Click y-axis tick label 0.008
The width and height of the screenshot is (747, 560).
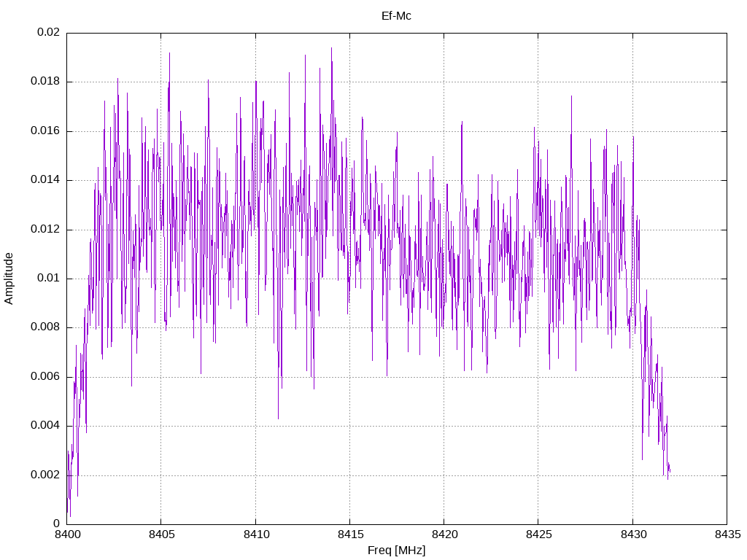coord(45,327)
